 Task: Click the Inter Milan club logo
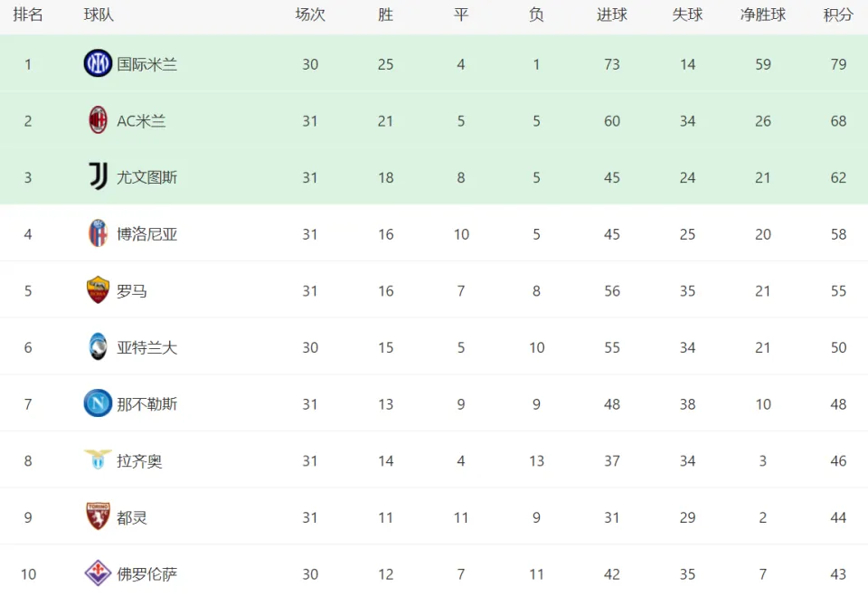[x=98, y=63]
